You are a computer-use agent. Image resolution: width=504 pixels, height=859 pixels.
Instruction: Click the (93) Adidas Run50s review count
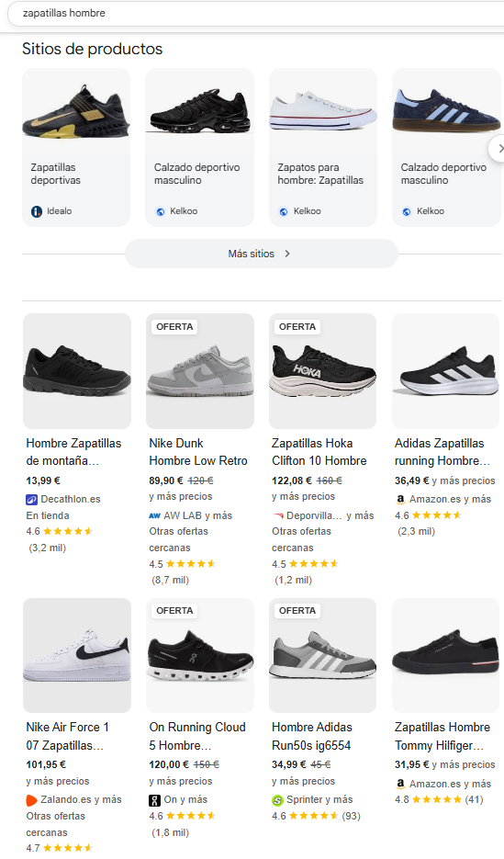(x=352, y=816)
